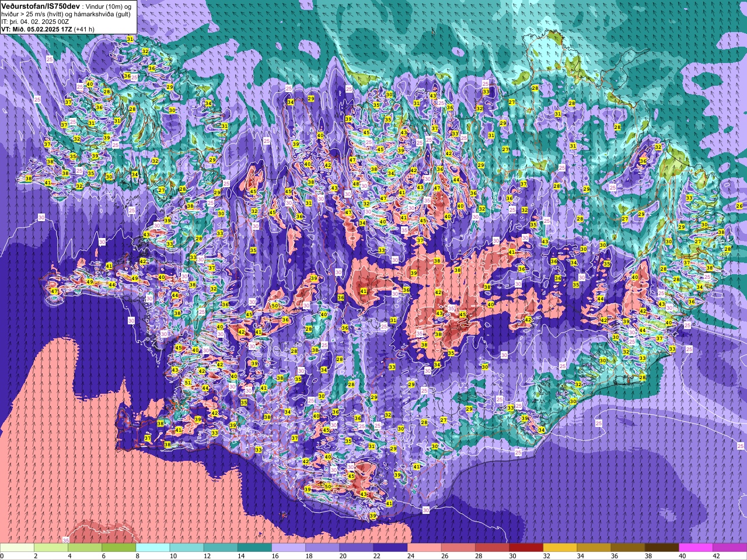Image resolution: width=747 pixels, height=560 pixels.
Task: Pick the red 28–30 m/s legend swatch
Action: 492,548
